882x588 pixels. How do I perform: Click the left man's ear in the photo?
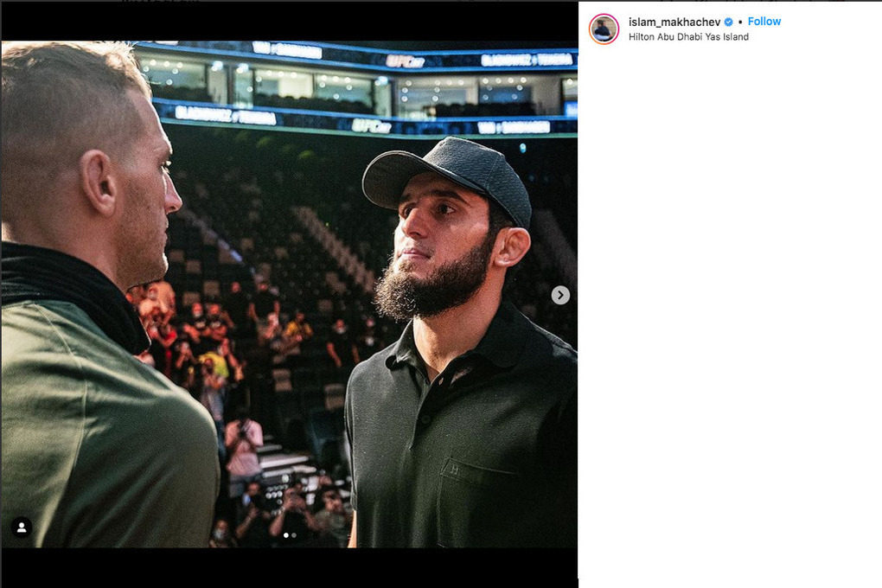tap(101, 182)
